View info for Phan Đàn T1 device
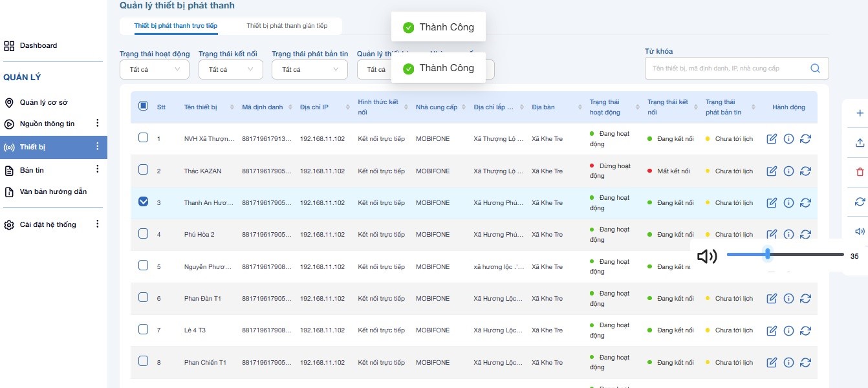The height and width of the screenshot is (388, 868). 788,298
